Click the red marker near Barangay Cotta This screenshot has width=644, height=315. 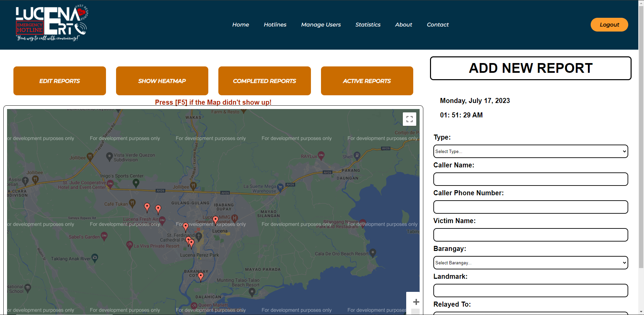click(x=201, y=277)
